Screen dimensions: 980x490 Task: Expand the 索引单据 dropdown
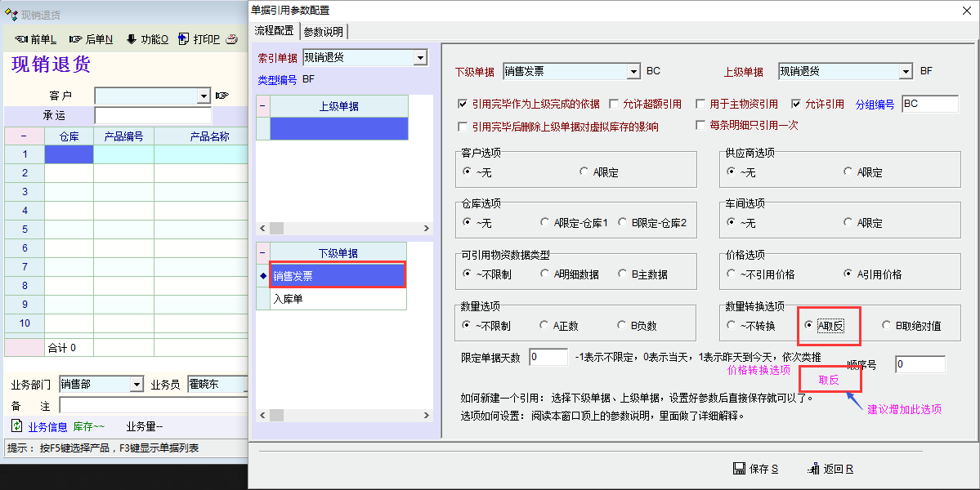pos(420,58)
